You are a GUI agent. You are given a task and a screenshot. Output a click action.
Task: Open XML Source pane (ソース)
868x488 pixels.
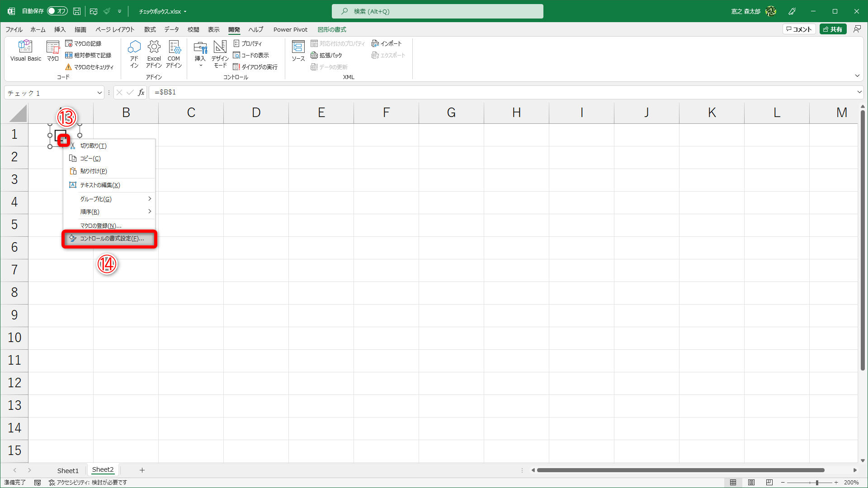pyautogui.click(x=298, y=51)
